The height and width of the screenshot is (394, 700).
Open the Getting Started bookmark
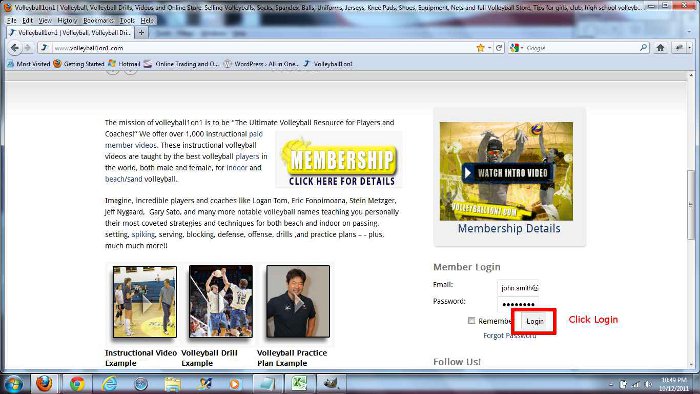(79, 64)
